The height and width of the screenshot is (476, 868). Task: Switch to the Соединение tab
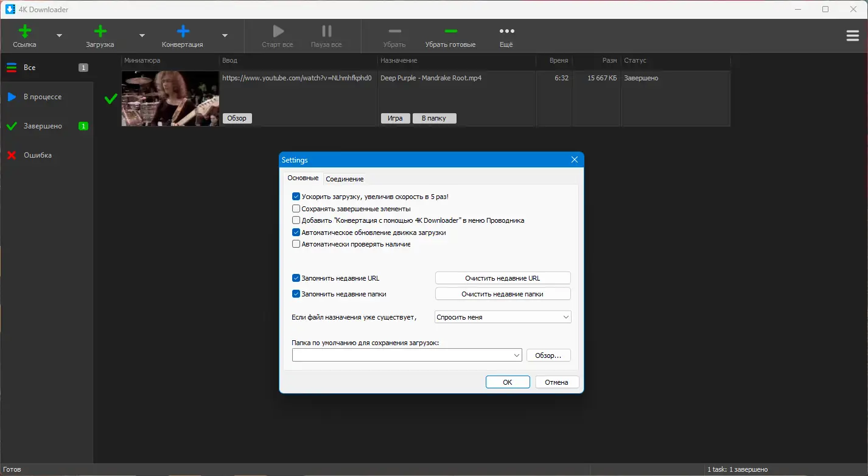pyautogui.click(x=345, y=179)
